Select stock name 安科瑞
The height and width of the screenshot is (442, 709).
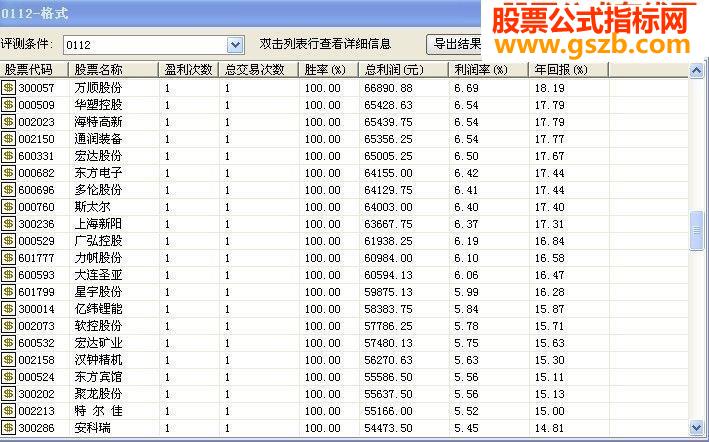(92, 428)
